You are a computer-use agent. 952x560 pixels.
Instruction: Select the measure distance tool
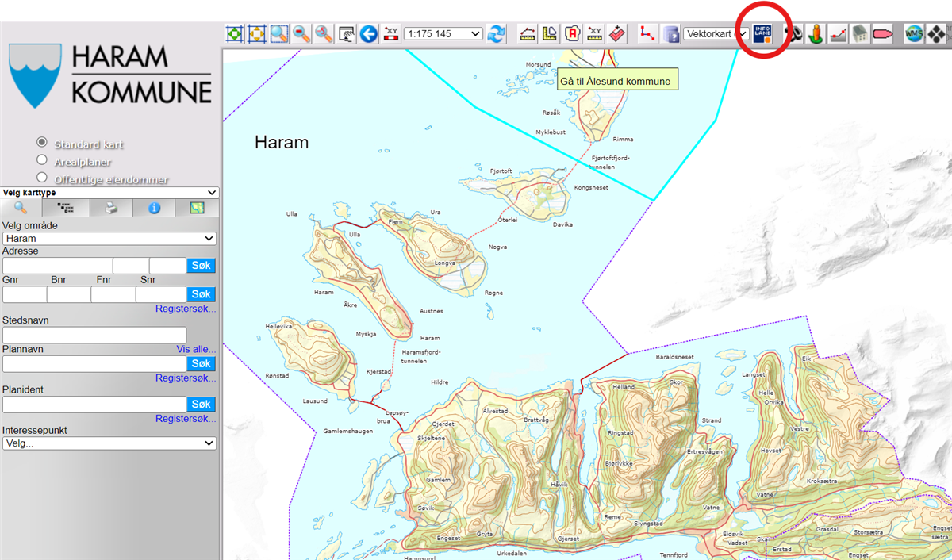tap(528, 34)
